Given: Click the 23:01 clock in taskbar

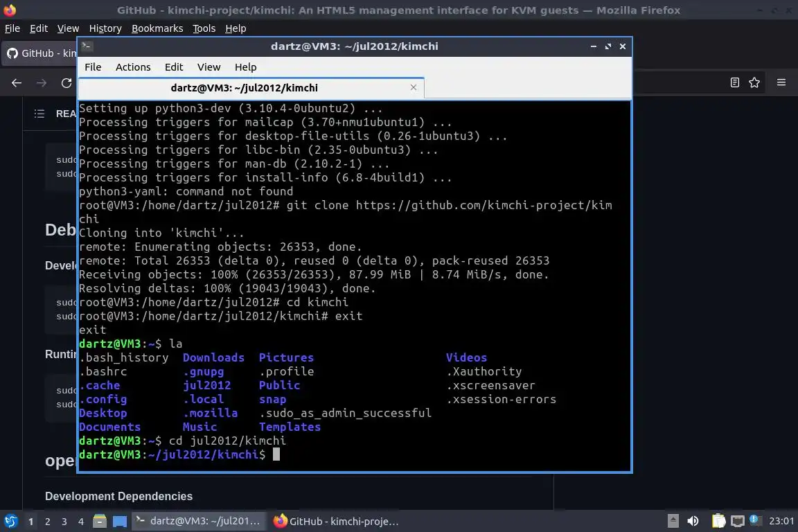Looking at the screenshot, I should click(x=781, y=521).
